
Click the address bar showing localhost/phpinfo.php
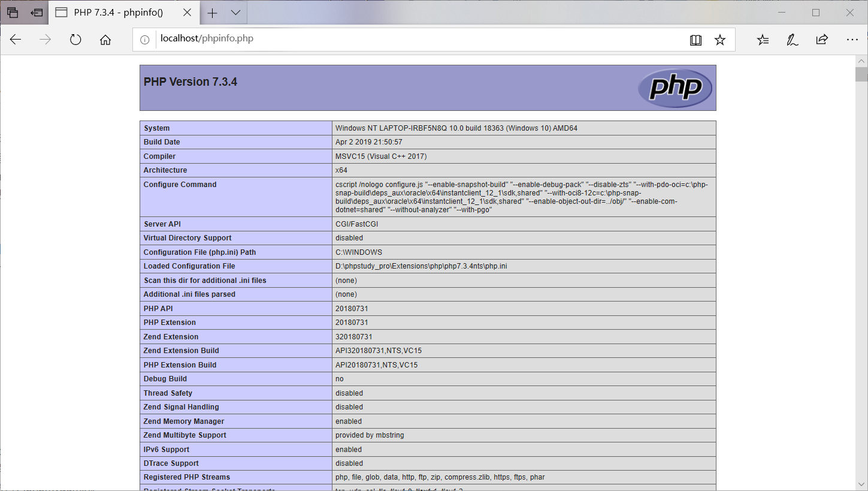coord(206,38)
